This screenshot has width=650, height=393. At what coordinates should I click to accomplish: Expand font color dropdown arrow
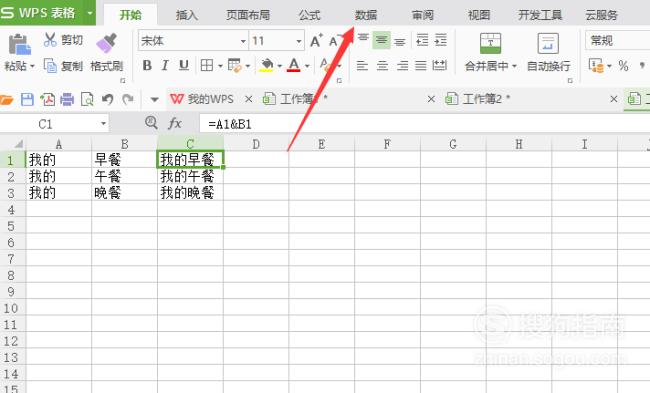tap(307, 66)
